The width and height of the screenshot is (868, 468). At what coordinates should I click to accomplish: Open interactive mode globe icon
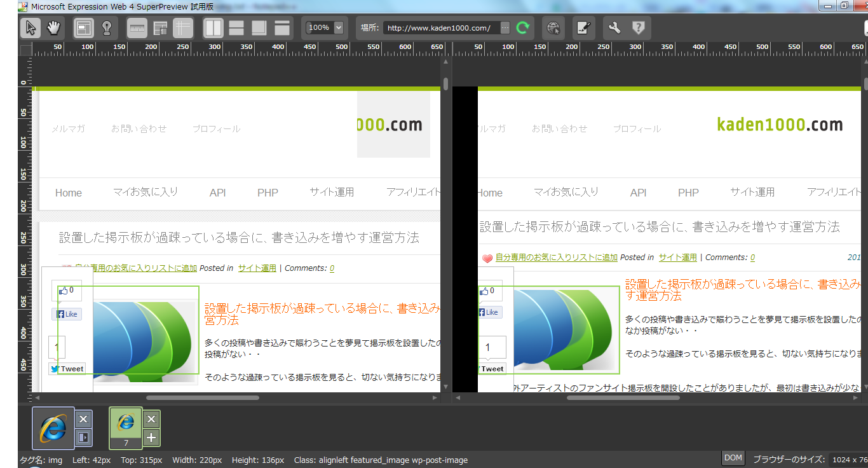[x=553, y=28]
